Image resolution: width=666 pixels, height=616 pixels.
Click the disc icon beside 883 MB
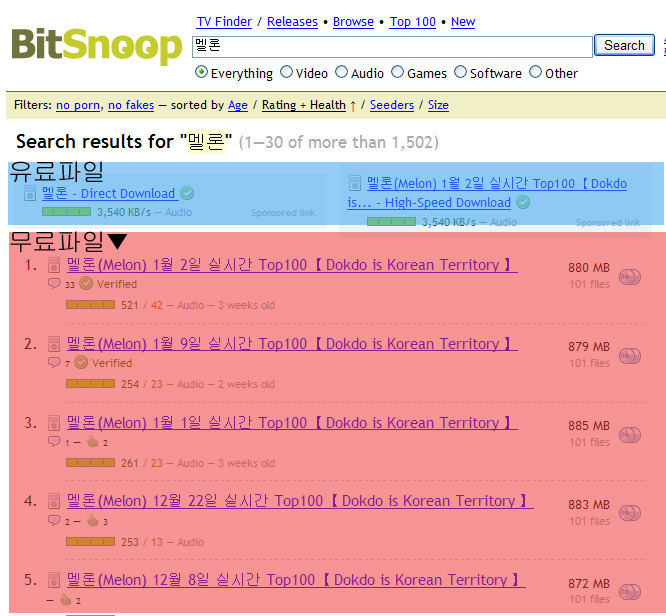[629, 513]
